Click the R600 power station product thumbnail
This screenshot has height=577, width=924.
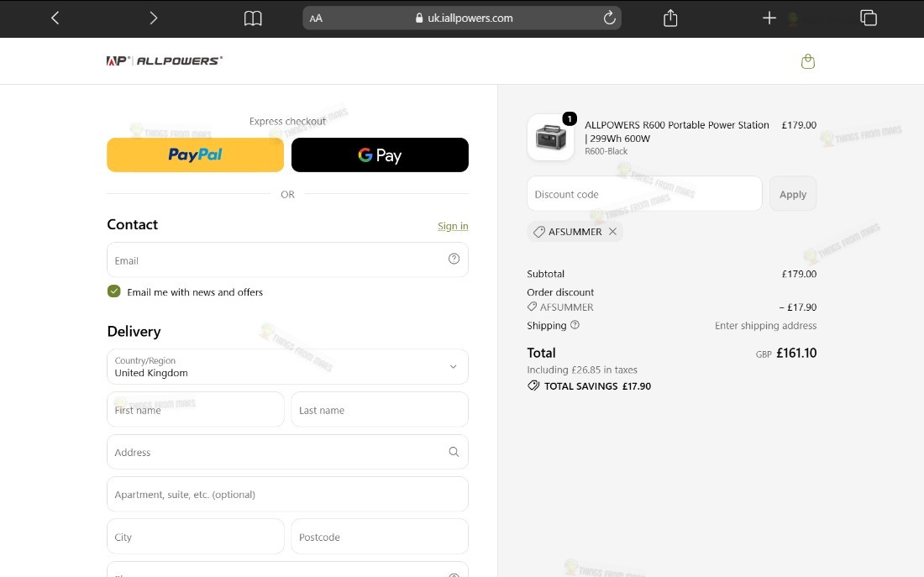(551, 138)
